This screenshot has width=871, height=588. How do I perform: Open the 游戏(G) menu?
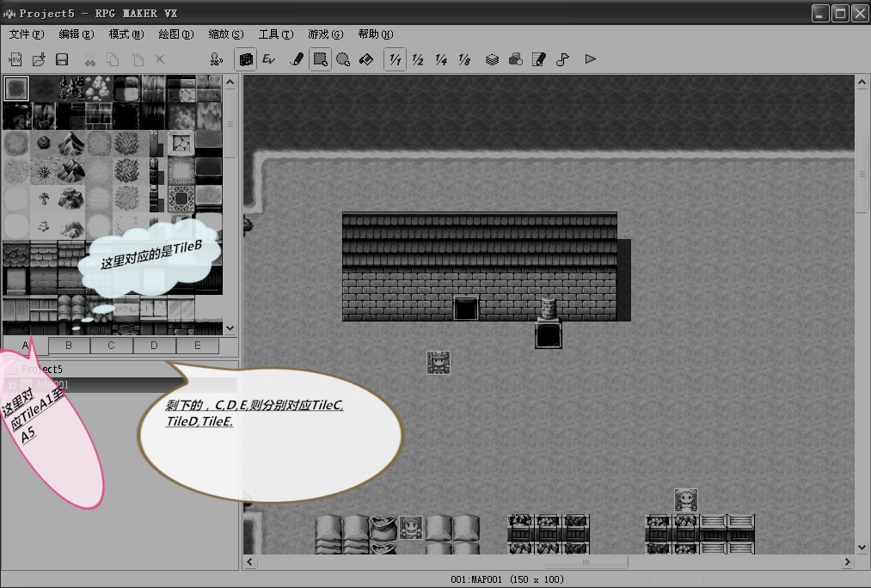click(x=326, y=34)
